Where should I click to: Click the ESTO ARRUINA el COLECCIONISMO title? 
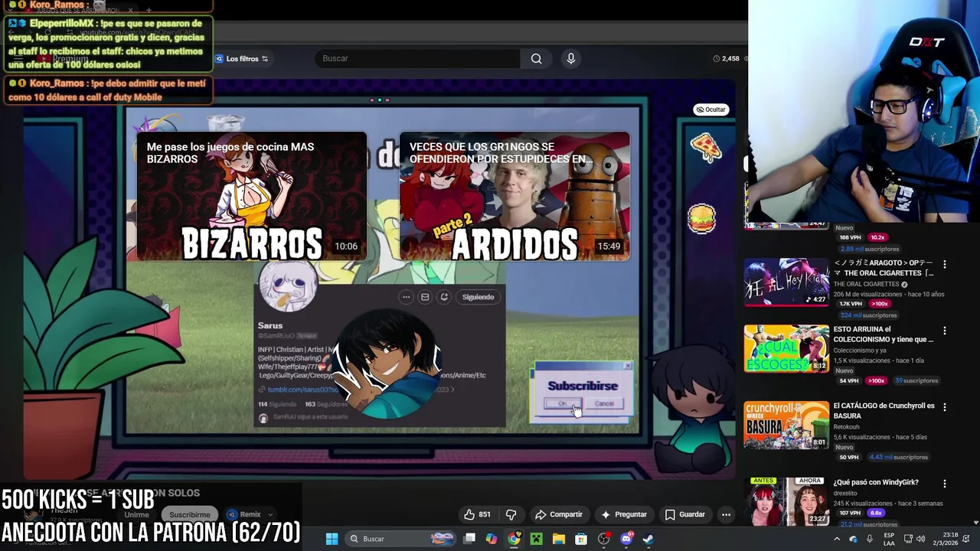click(x=883, y=334)
